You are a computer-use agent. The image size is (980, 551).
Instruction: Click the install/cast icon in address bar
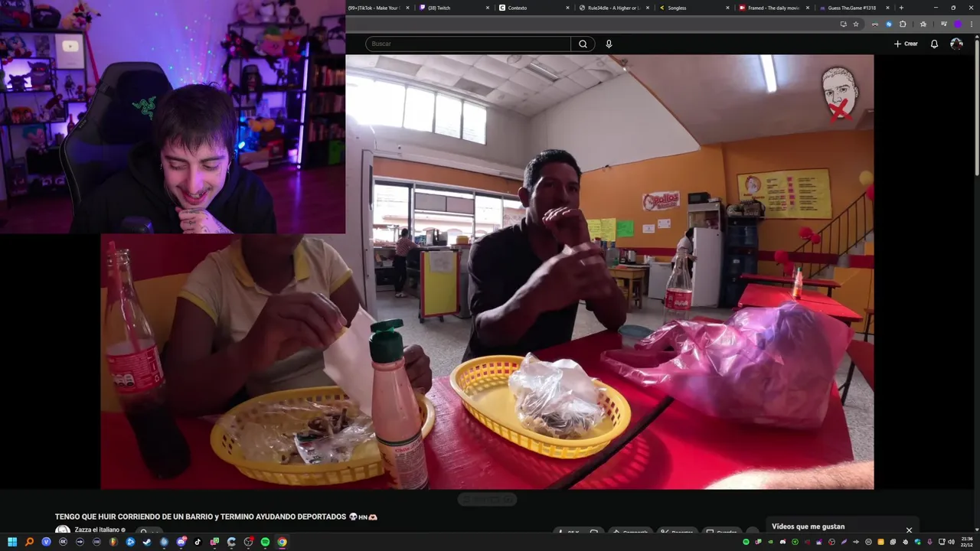click(843, 24)
